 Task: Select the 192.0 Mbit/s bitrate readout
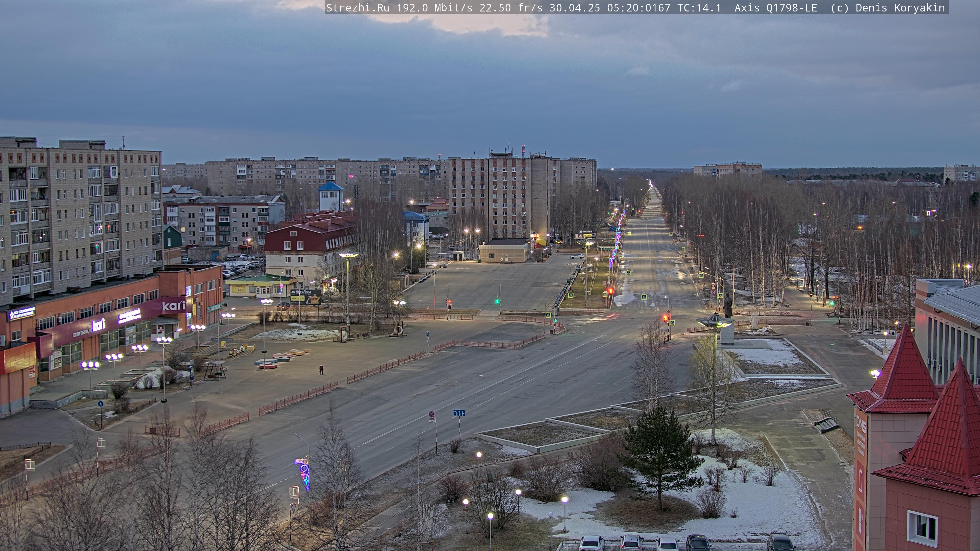[434, 8]
